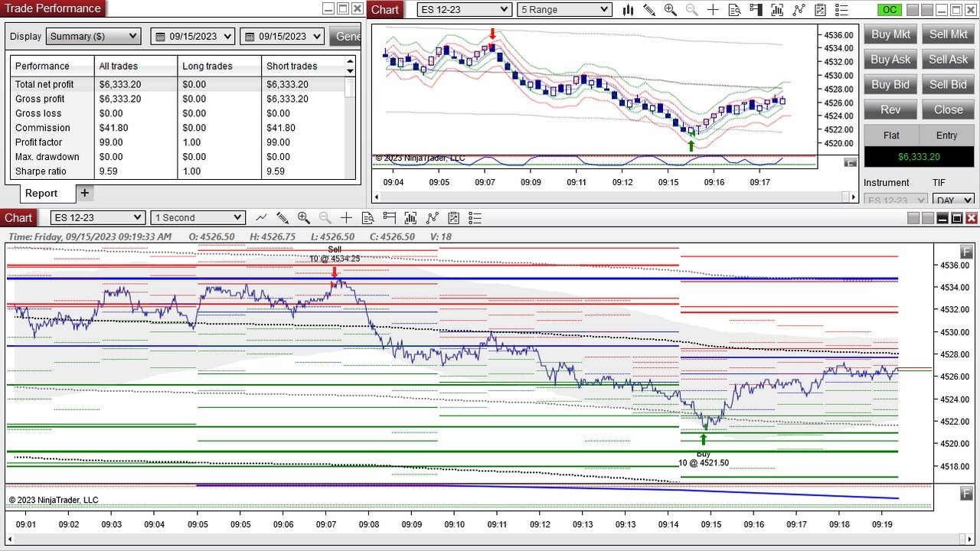This screenshot has width=980, height=551.
Task: Select Commission row label
Action: pos(42,128)
